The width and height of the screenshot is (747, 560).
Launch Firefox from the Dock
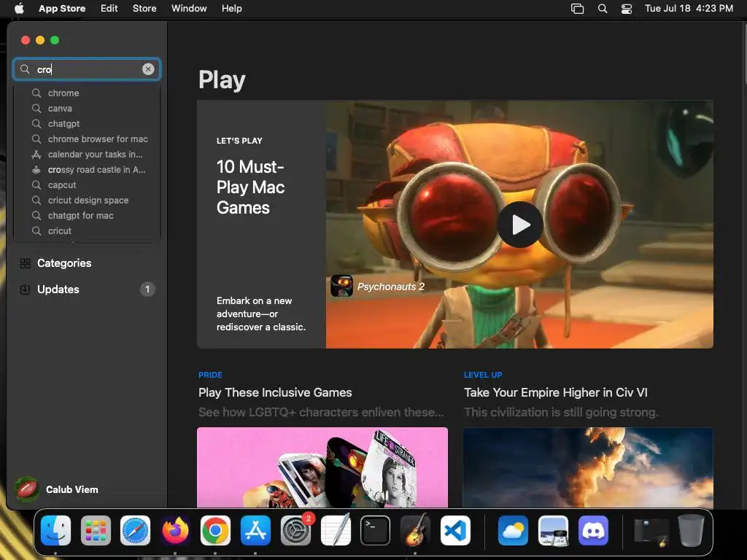[175, 530]
